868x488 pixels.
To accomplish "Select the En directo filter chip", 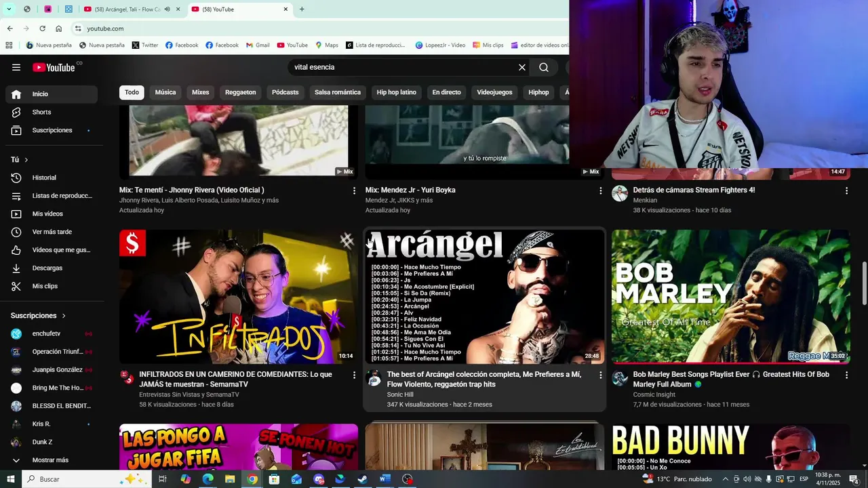I will [447, 92].
